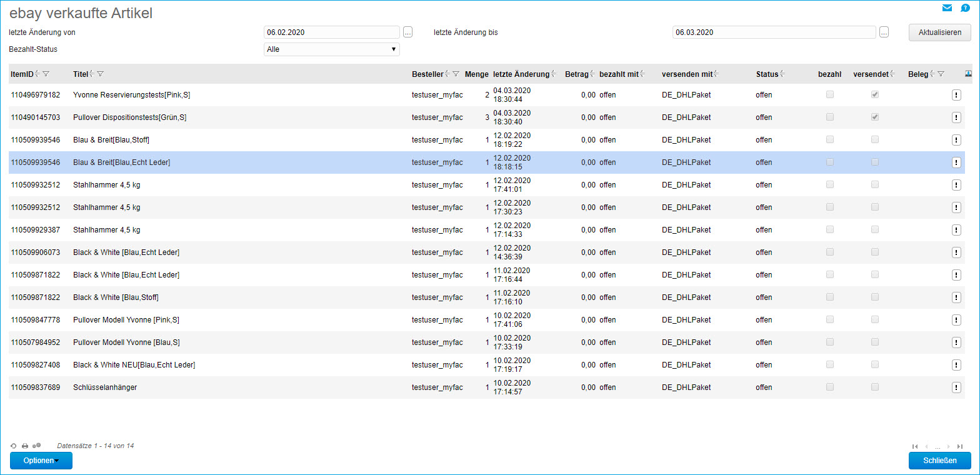Click the Schließen button

tap(939, 461)
